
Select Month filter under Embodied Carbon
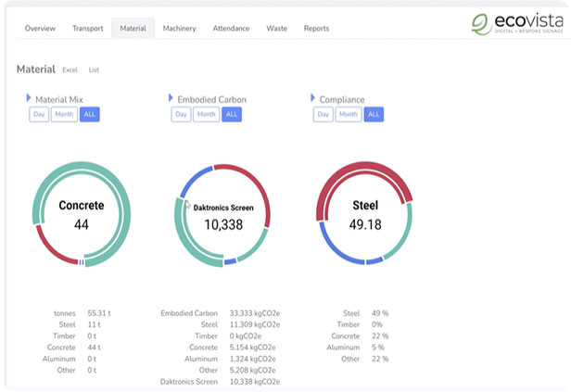click(206, 115)
